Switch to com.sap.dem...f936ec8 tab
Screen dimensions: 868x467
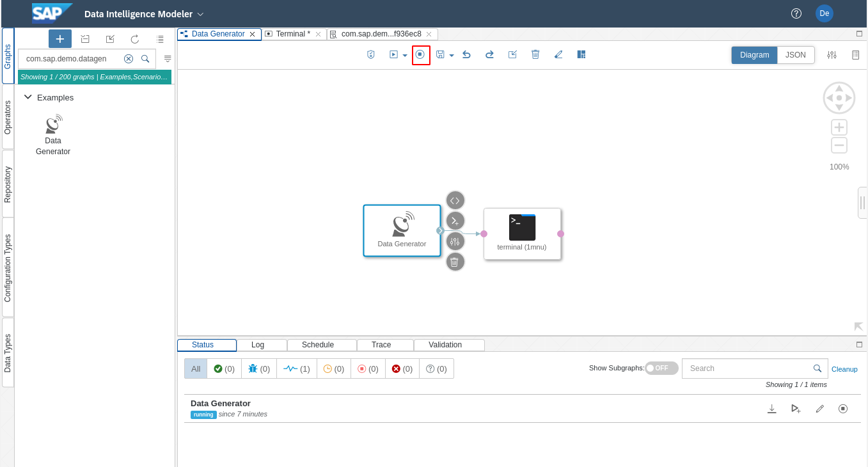tap(381, 34)
